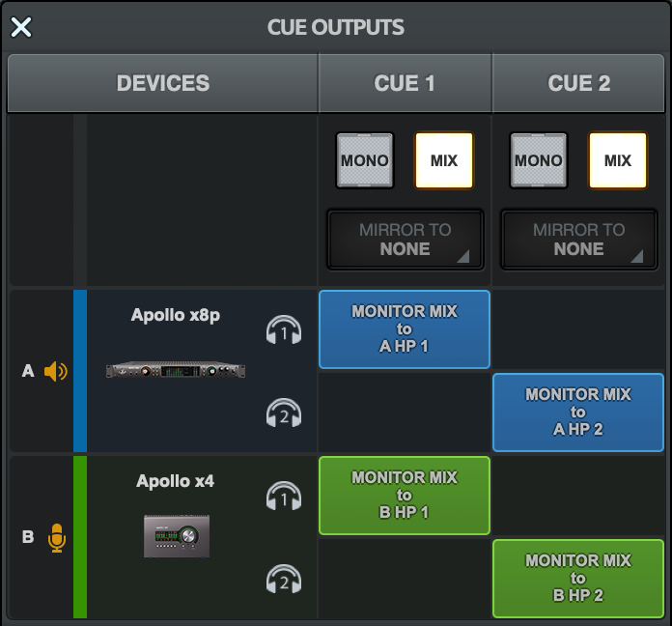Close the Cue Outputs window

pos(21,27)
